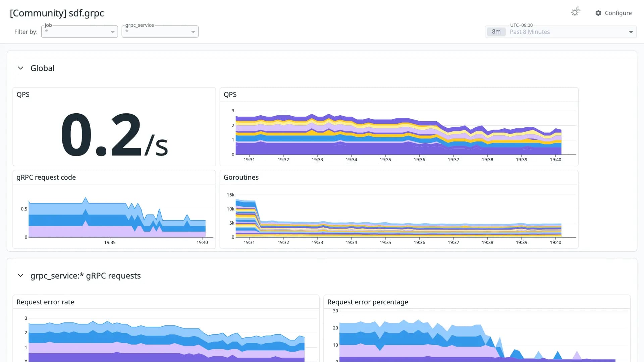Click the 19:31 marker on Goroutines chart
Image resolution: width=644 pixels, height=362 pixels.
click(249, 242)
